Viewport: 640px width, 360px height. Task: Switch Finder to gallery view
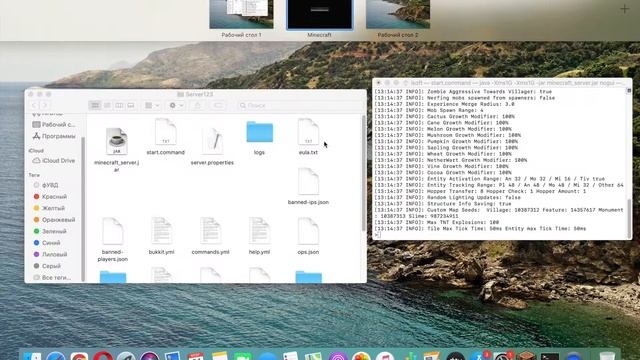pos(131,105)
